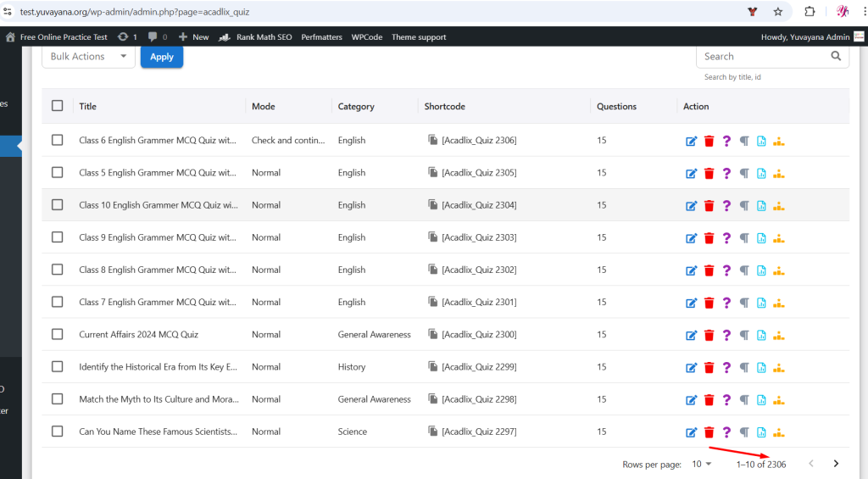Image resolution: width=868 pixels, height=479 pixels.
Task: Copy shortcode Acadlix_Quiz 2305 using copy icon
Action: (x=432, y=172)
